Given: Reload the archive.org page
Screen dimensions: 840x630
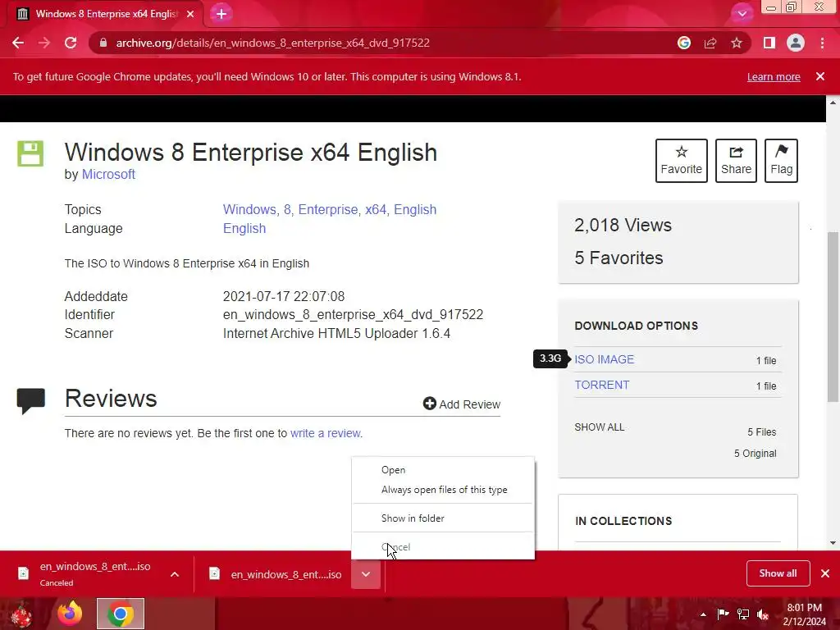Looking at the screenshot, I should click(x=71, y=43).
